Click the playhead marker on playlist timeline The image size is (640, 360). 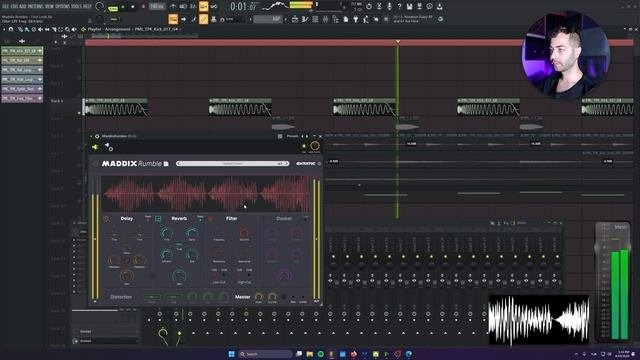coord(398,42)
